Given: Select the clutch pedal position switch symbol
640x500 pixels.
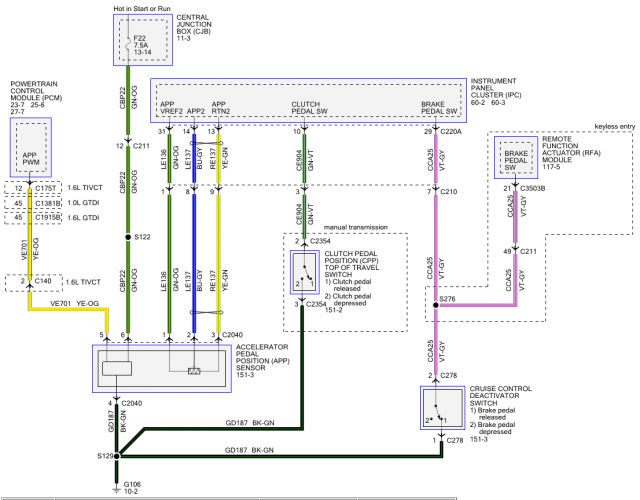Looking at the screenshot, I should click(x=304, y=272).
